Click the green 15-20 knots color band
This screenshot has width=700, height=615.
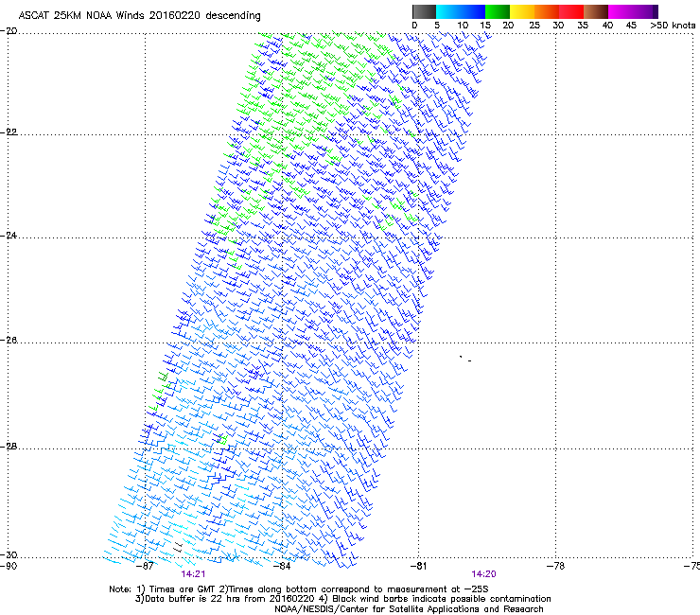[x=498, y=11]
